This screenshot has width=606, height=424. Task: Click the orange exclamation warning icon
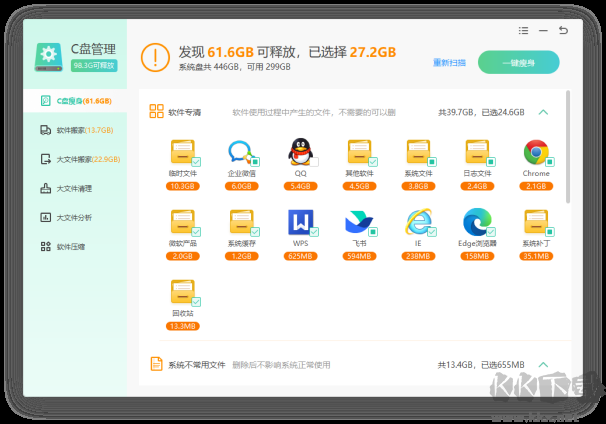click(x=155, y=57)
